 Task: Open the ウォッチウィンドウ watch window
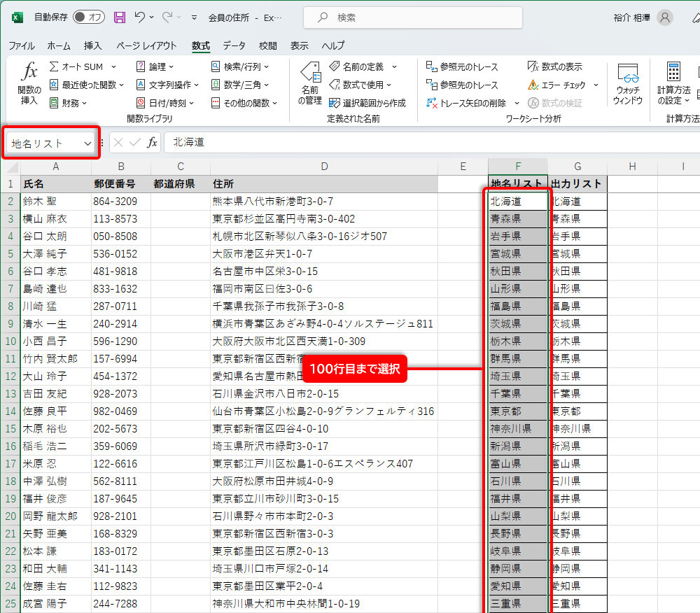click(x=627, y=83)
